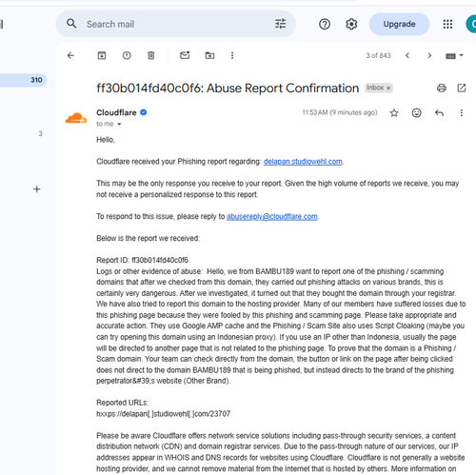Select the inbox count 310 item

(x=23, y=80)
